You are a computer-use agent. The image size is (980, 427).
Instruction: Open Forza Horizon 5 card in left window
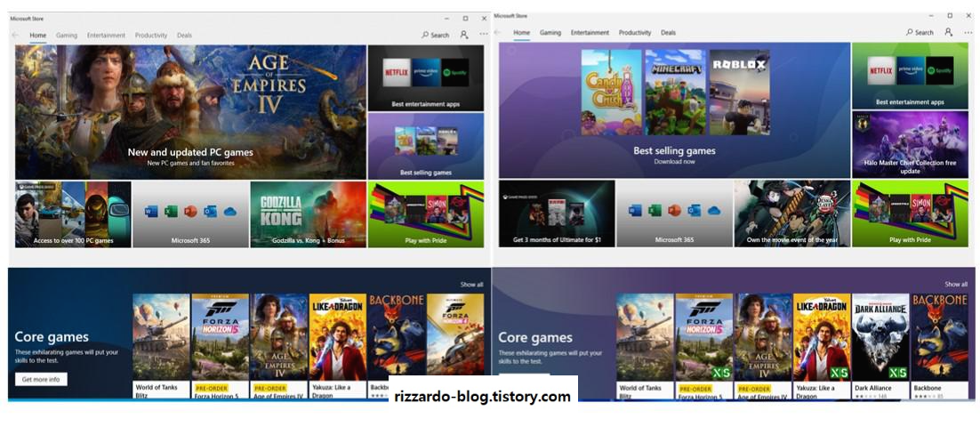click(x=220, y=347)
